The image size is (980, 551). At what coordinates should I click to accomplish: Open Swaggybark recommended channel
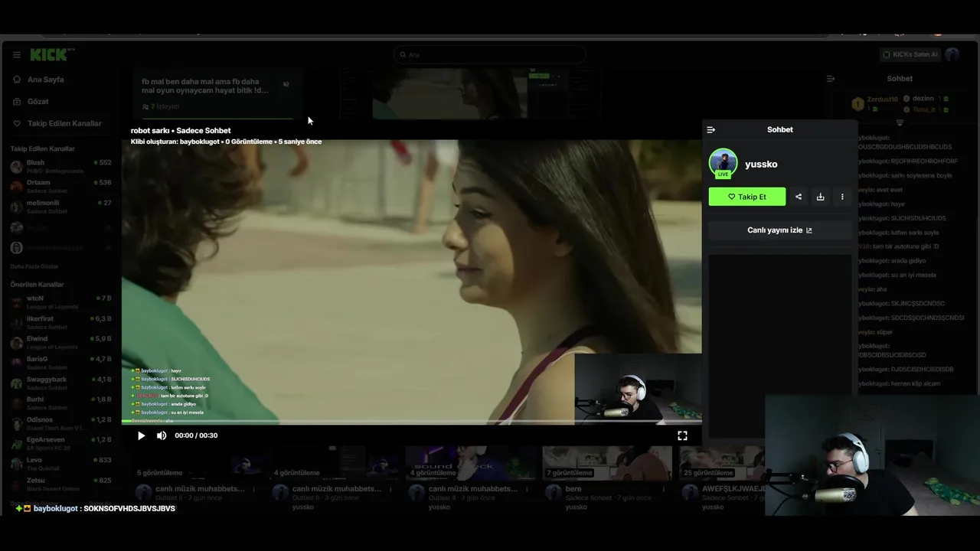click(61, 383)
